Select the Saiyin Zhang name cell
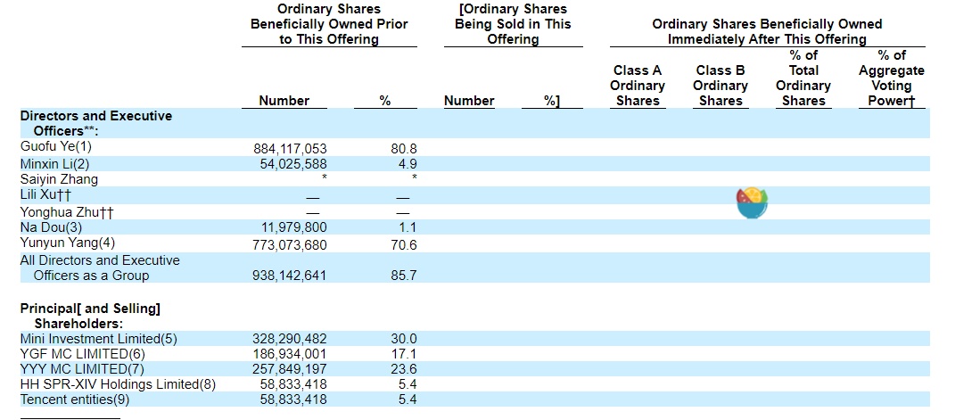This screenshot has width=980, height=420. coord(59,179)
